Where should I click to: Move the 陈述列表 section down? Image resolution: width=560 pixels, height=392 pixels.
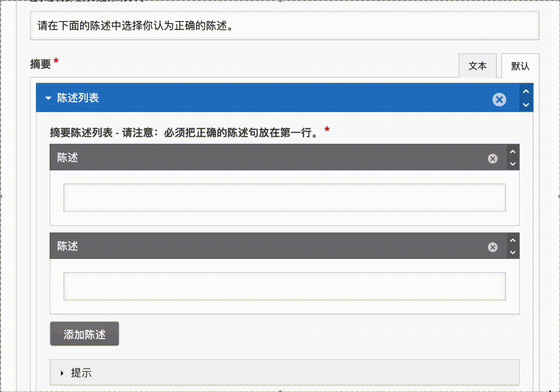click(x=526, y=105)
